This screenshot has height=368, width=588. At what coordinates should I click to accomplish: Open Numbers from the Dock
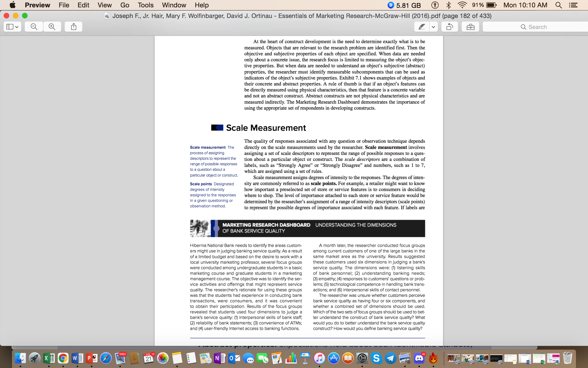(291, 358)
